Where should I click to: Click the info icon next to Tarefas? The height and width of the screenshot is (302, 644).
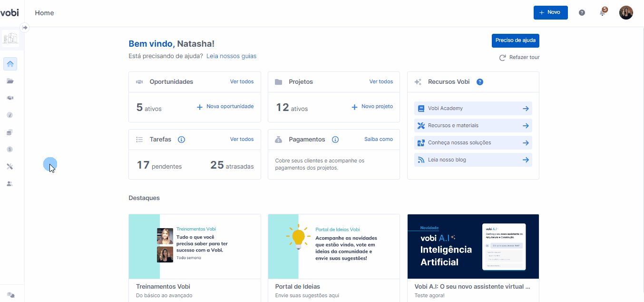(181, 140)
